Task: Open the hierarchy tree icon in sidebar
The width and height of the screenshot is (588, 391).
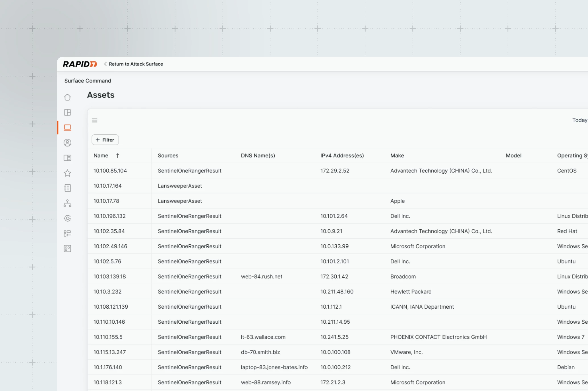Action: click(x=67, y=203)
